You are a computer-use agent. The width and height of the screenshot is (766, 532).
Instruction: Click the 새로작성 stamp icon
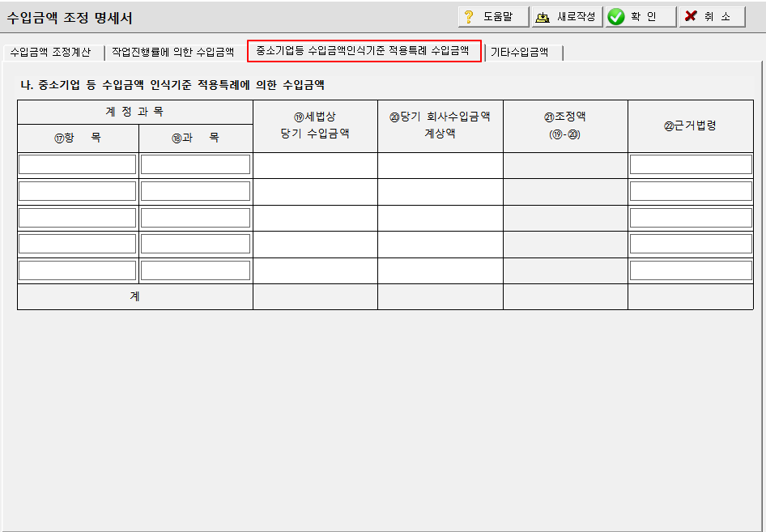pyautogui.click(x=543, y=17)
